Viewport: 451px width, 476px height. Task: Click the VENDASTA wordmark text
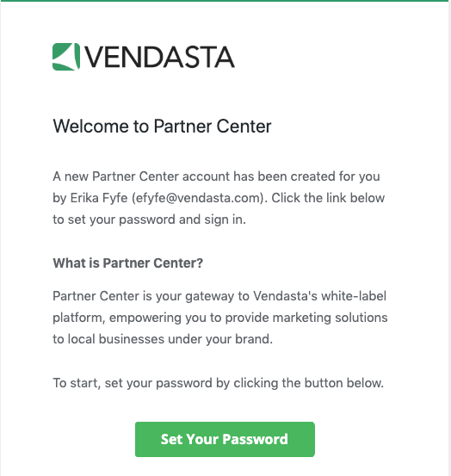click(158, 57)
